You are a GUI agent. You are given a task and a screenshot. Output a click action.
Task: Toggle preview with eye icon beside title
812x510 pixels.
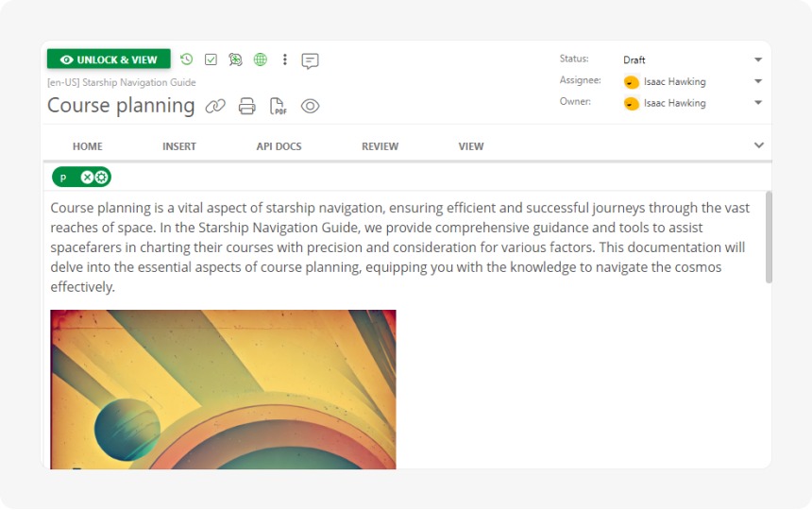tap(310, 106)
